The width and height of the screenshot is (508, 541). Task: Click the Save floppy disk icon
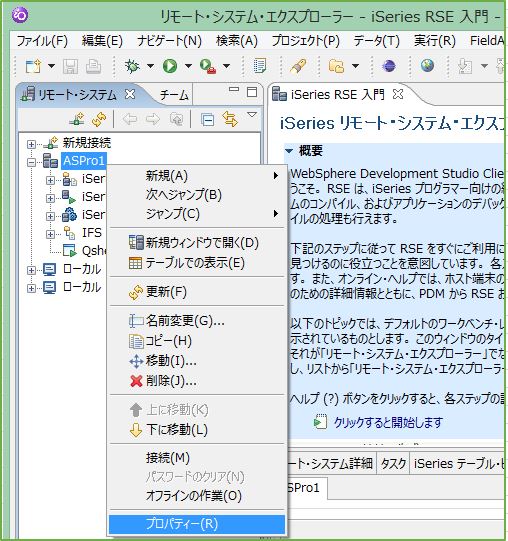(x=70, y=66)
